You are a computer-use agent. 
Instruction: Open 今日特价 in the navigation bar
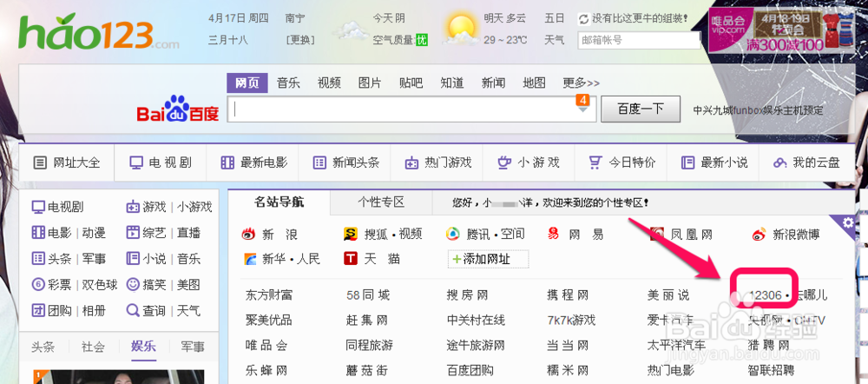click(621, 162)
